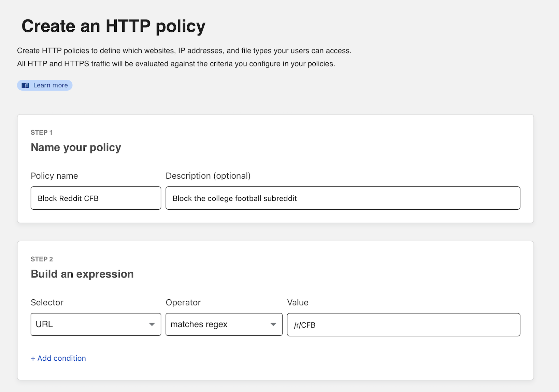Open the Learn more documentation
Image resolution: width=559 pixels, height=392 pixels.
(50, 85)
